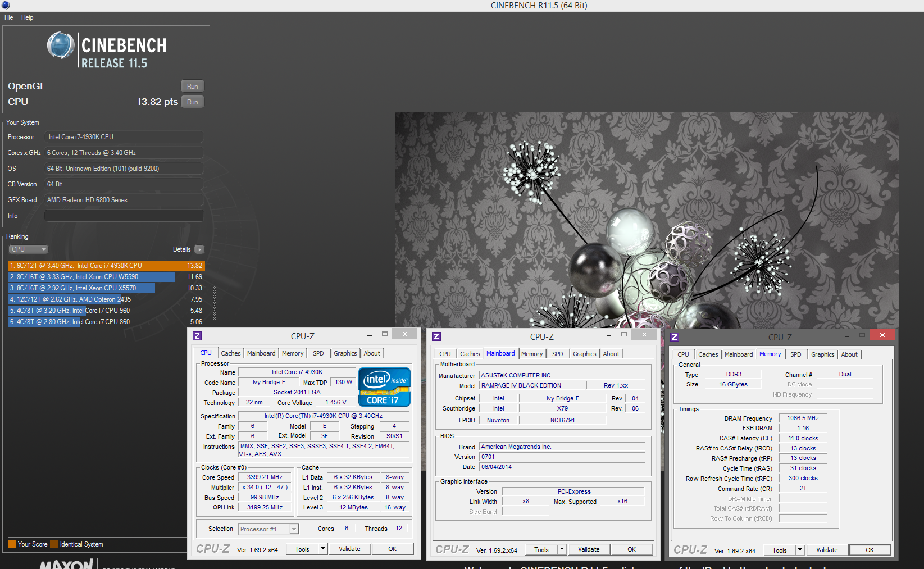The height and width of the screenshot is (569, 924).
Task: Click Validate in the Mainboard window
Action: pos(589,549)
